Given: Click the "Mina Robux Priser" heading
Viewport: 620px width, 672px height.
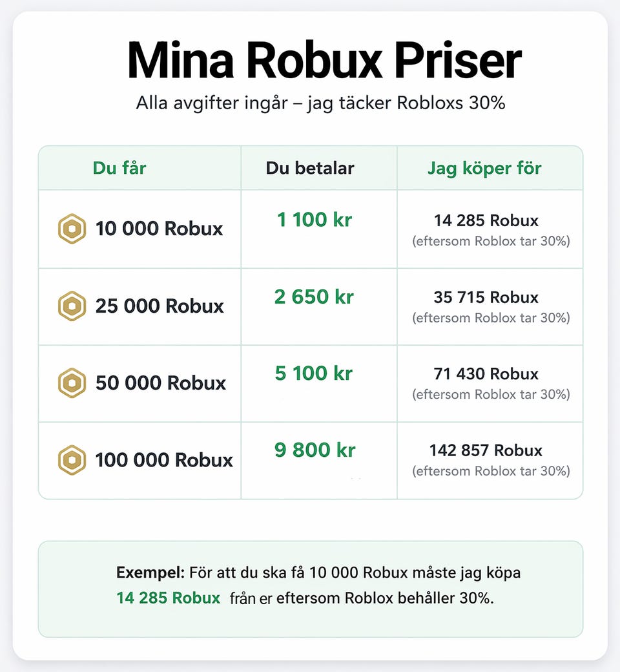Looking at the screenshot, I should click(324, 61).
